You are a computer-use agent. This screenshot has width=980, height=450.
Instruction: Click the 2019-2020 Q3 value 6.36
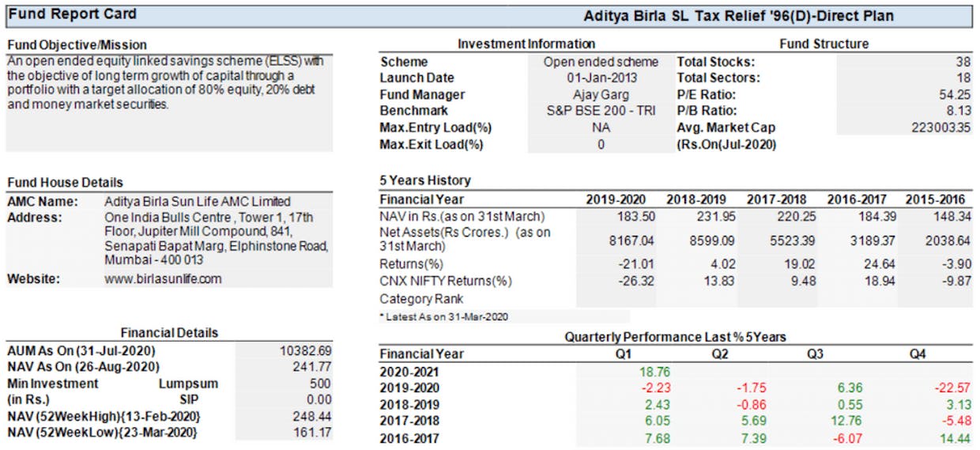[850, 388]
